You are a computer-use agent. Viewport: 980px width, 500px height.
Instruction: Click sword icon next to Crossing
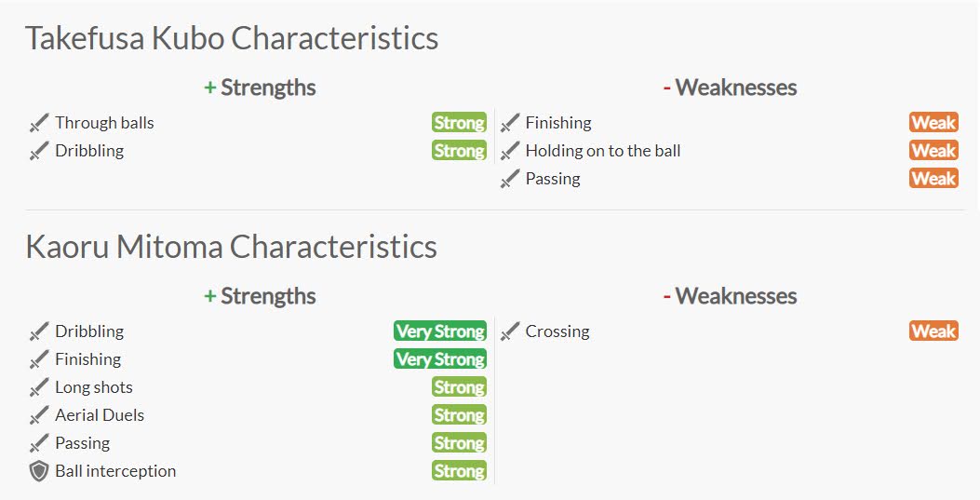coord(509,331)
